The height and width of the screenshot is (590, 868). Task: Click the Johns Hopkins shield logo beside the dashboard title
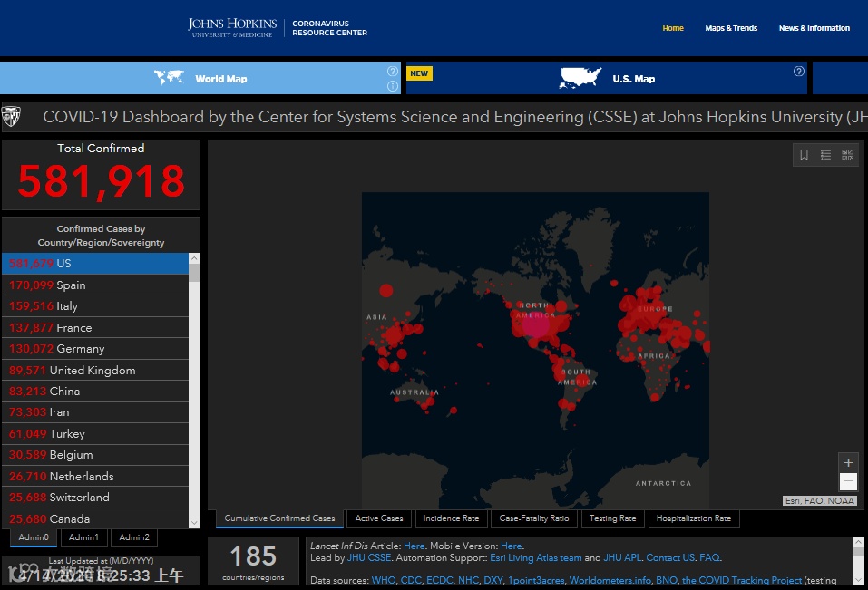[12, 116]
